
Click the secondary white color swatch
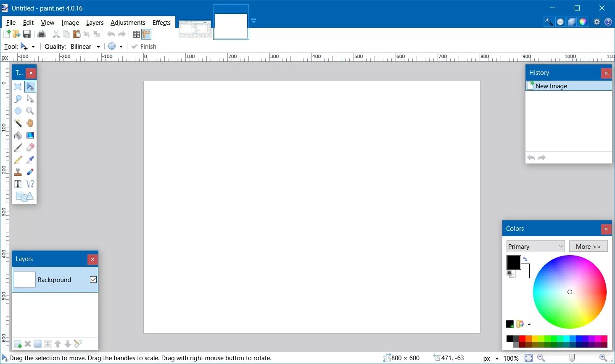coord(525,273)
